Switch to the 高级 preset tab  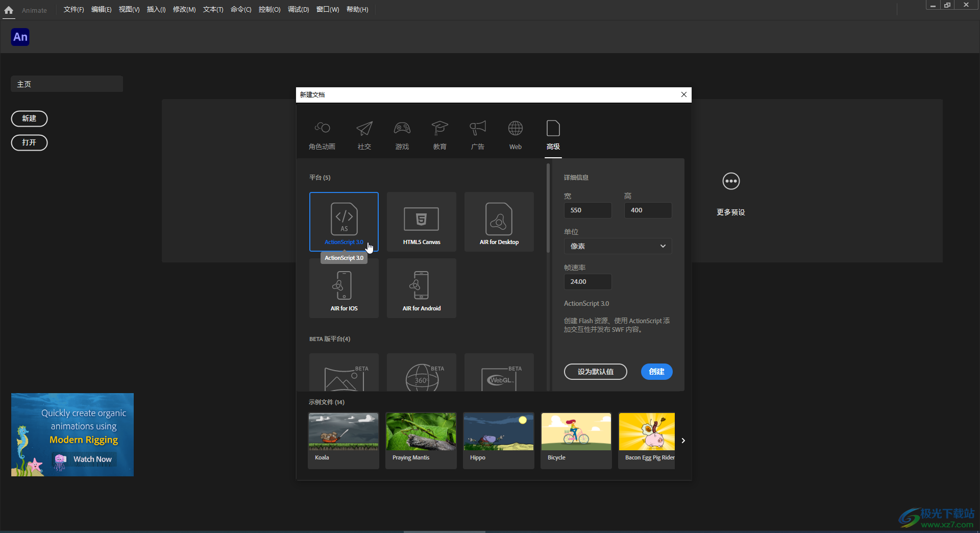click(553, 135)
